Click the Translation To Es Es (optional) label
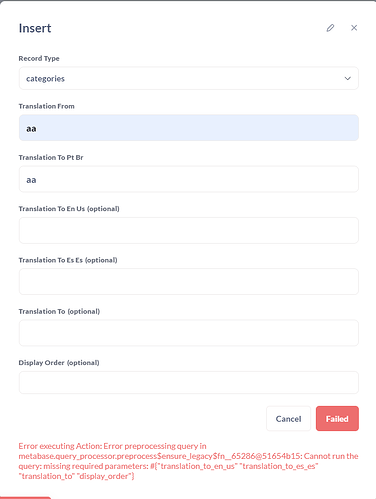Image resolution: width=376 pixels, height=499 pixels. coord(68,260)
